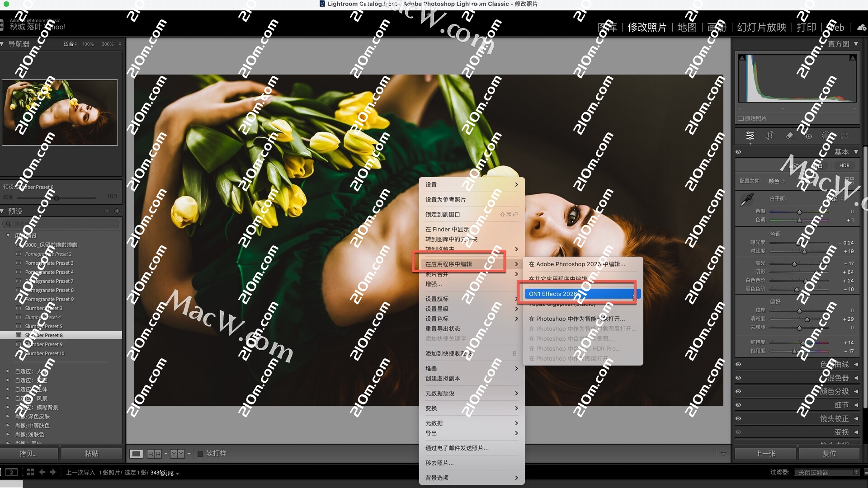
Task: Click the 复位 reset button
Action: tap(829, 453)
